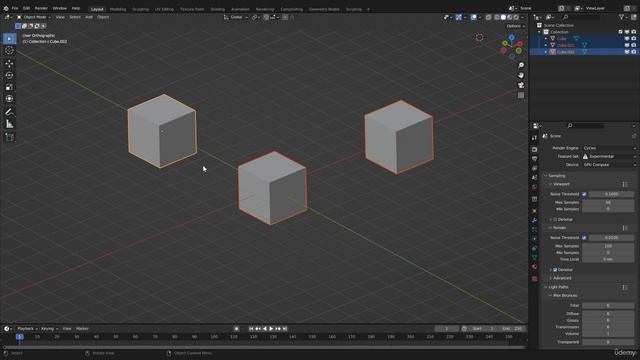Open the Playback dropdown in the timeline
Image resolution: width=640 pixels, height=360 pixels.
(27, 329)
